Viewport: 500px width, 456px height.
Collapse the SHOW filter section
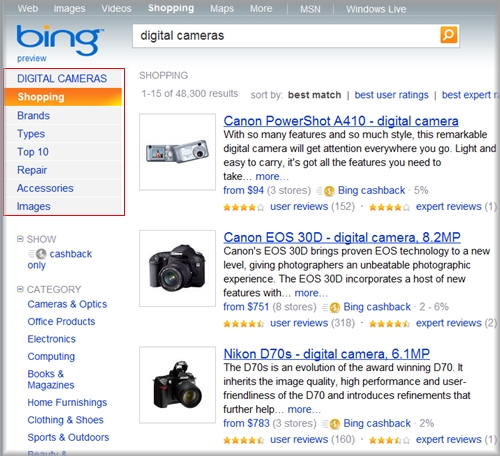(x=20, y=239)
